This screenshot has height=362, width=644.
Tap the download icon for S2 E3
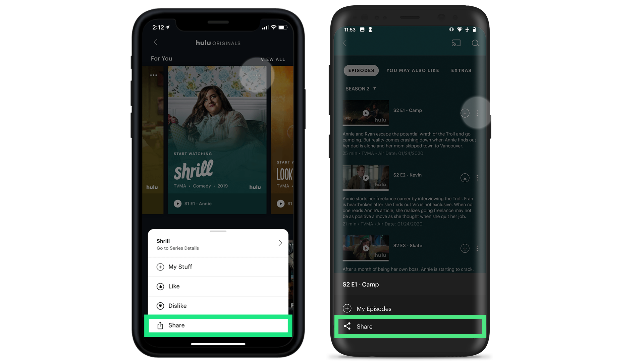[x=465, y=248]
